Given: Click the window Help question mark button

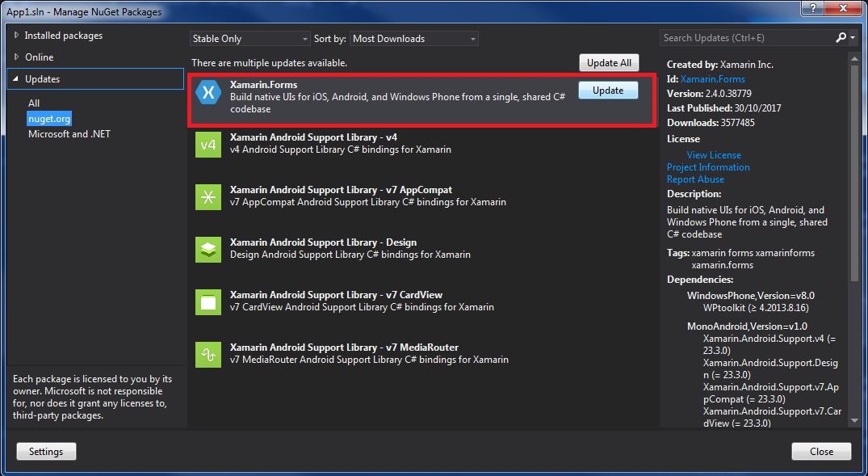Looking at the screenshot, I should click(813, 8).
